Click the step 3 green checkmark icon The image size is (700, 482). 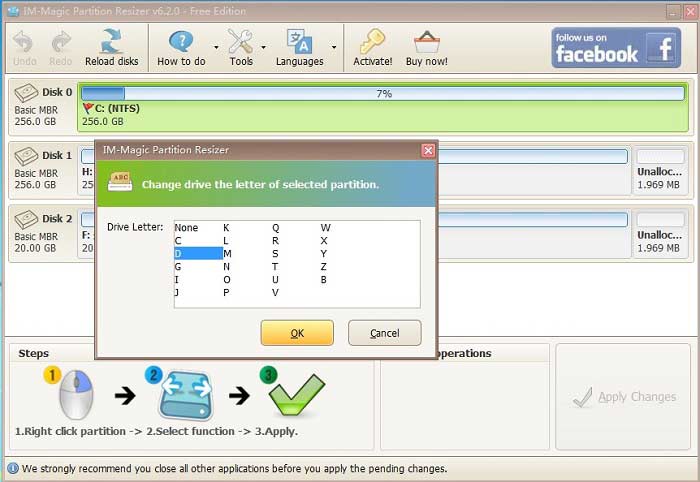click(297, 395)
